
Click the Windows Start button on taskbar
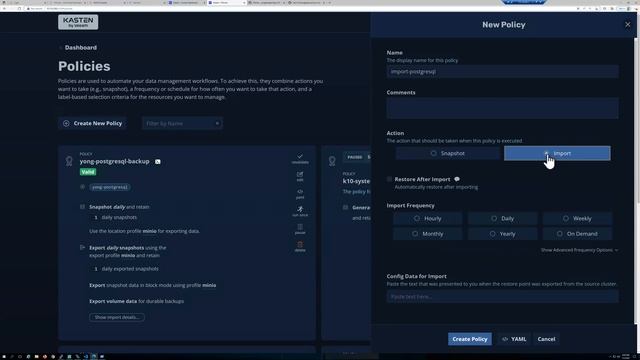(x=4, y=356)
